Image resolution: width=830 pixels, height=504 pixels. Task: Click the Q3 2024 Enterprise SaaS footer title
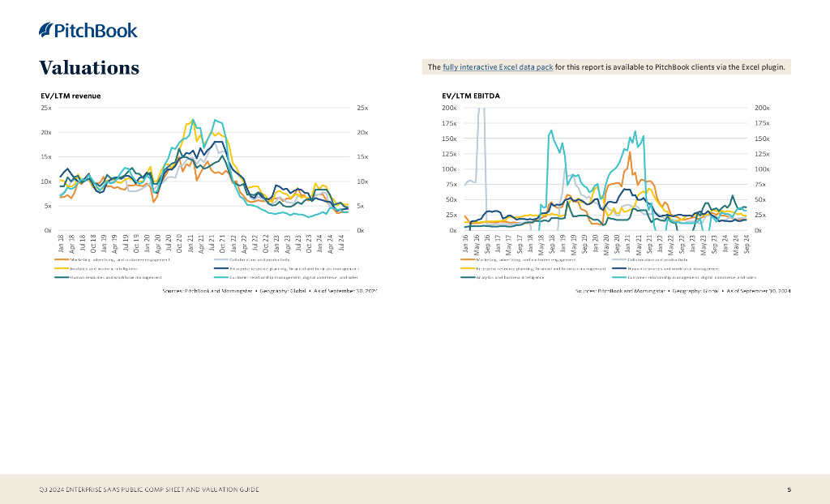tap(150, 489)
